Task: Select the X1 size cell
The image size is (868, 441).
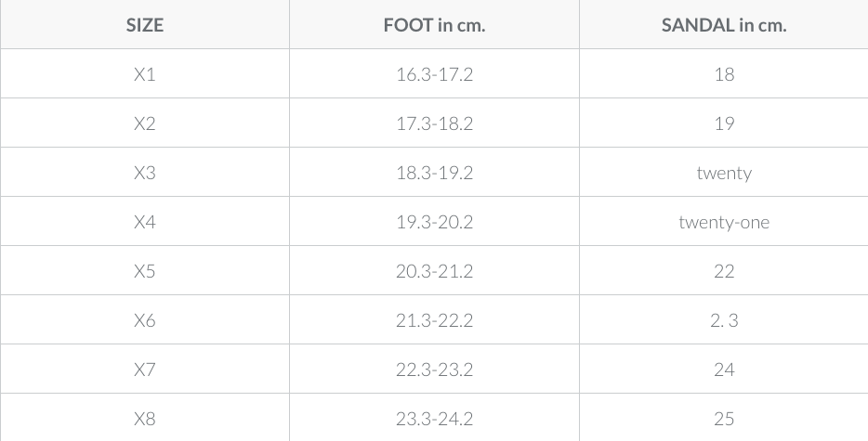Action: click(144, 73)
